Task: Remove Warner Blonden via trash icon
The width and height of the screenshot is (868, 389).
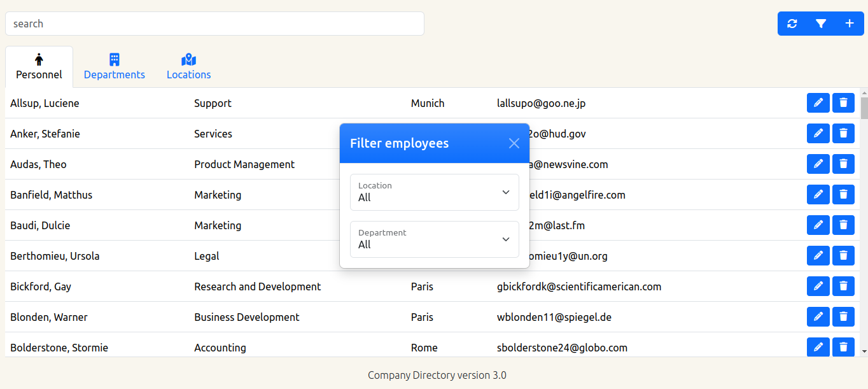Action: click(x=843, y=316)
